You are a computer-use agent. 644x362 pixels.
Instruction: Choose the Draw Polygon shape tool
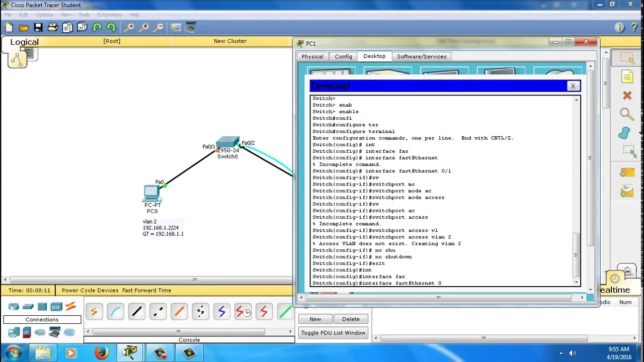click(624, 133)
